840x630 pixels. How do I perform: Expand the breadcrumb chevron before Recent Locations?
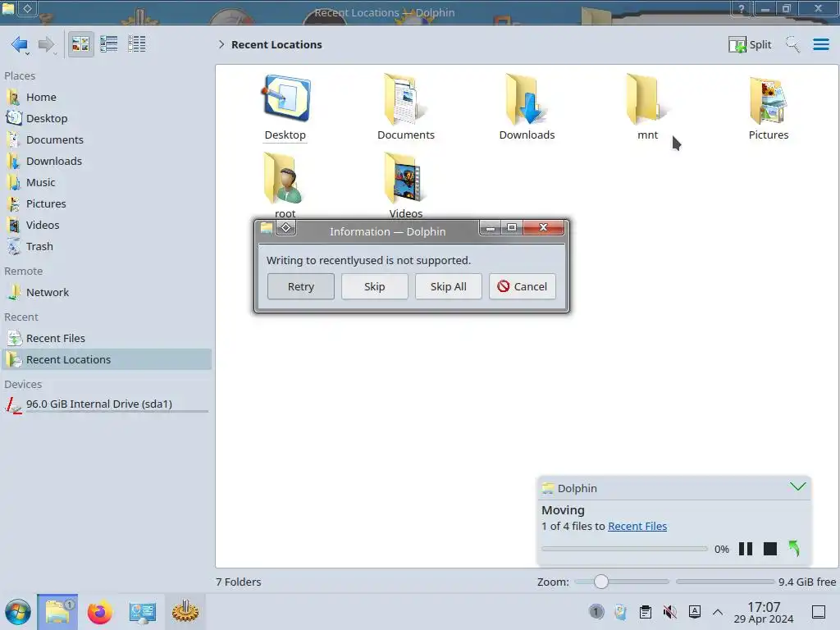(x=221, y=44)
